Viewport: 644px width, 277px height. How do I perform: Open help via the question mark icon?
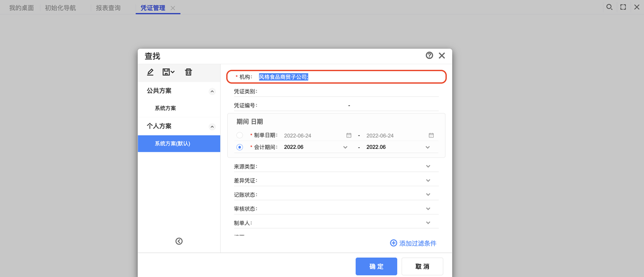click(429, 55)
